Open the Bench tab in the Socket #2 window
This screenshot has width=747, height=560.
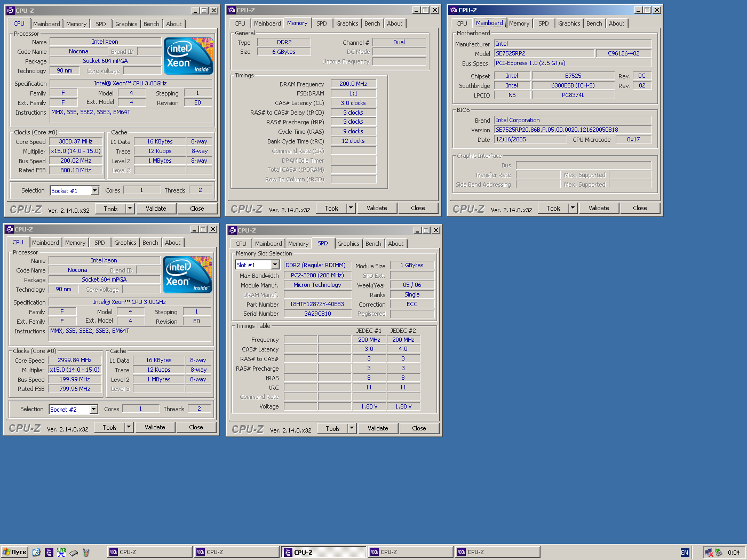pos(150,243)
